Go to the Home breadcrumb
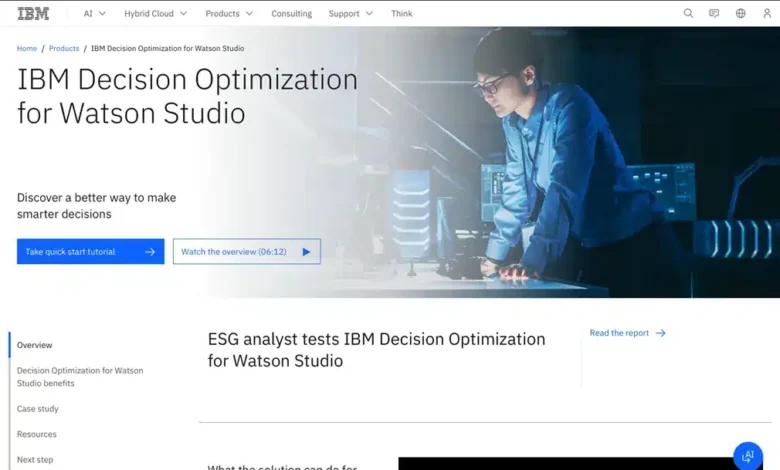This screenshot has height=470, width=780. click(x=27, y=48)
